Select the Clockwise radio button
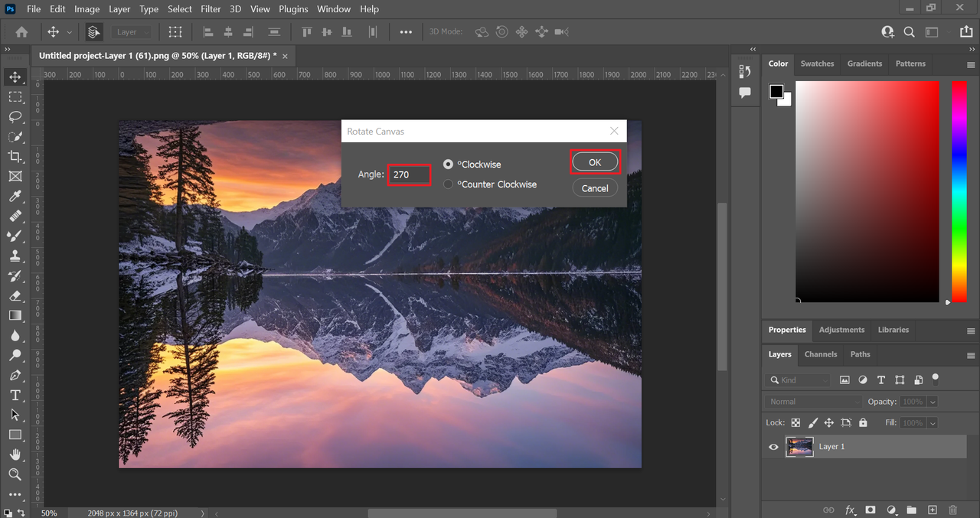The width and height of the screenshot is (980, 518). (x=449, y=165)
